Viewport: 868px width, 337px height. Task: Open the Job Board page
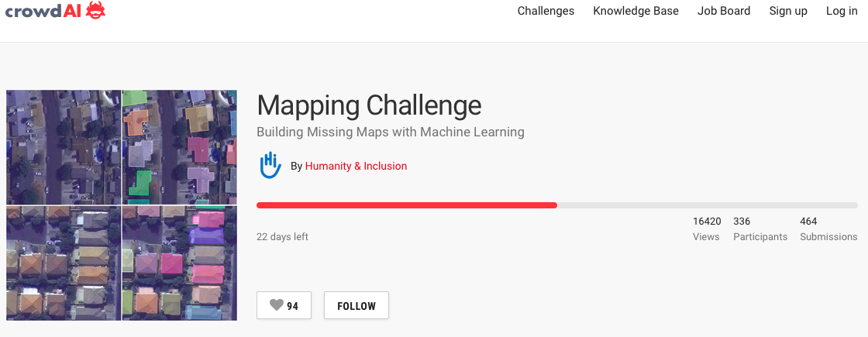click(x=724, y=11)
